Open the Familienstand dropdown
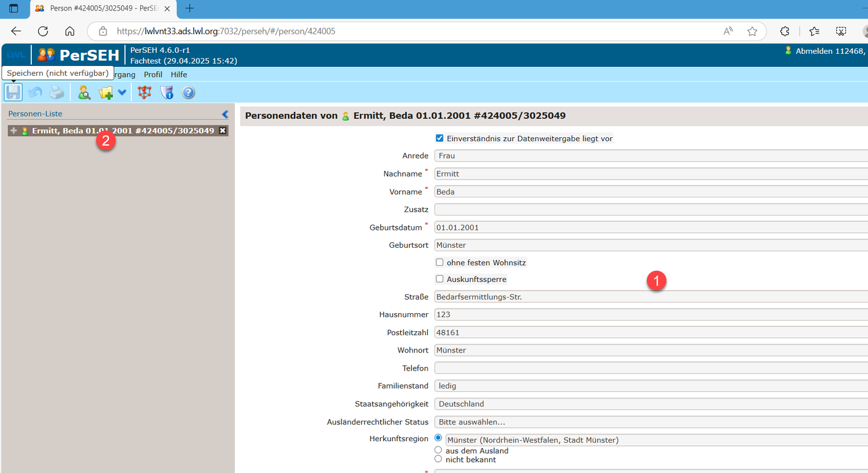This screenshot has width=868, height=473. click(648, 386)
